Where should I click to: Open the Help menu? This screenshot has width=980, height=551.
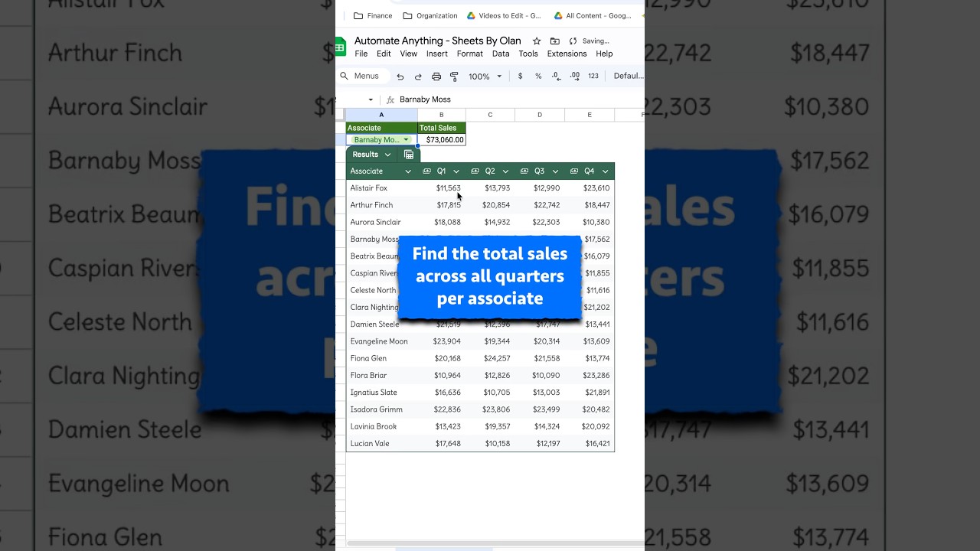pyautogui.click(x=604, y=54)
